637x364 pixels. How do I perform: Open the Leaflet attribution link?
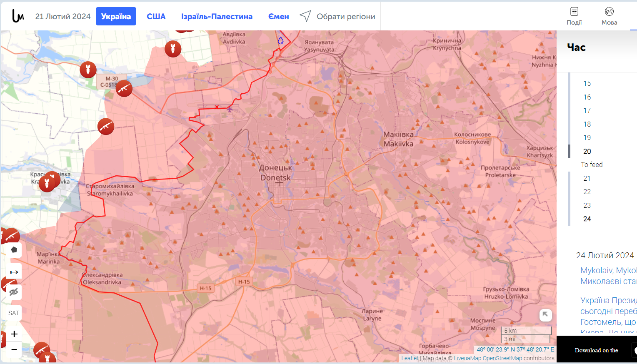coord(410,358)
